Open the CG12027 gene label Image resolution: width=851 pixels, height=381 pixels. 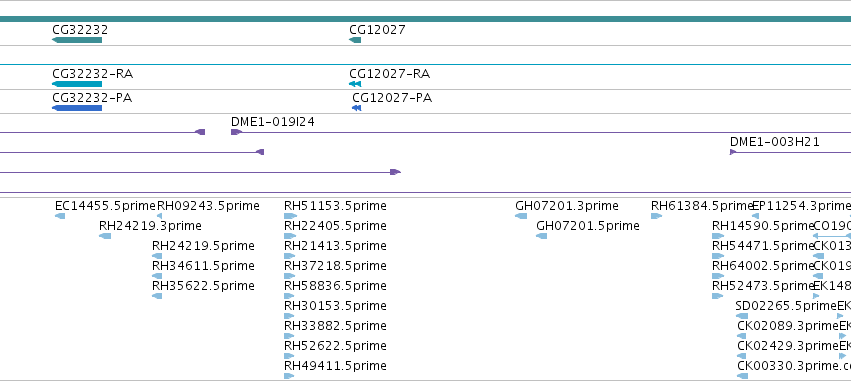[377, 29]
